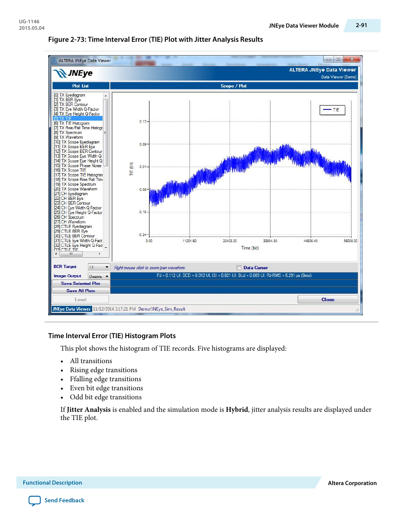
Task: Select [7] TX Rise/Fall Time Histogram plot
Action: tap(78, 128)
